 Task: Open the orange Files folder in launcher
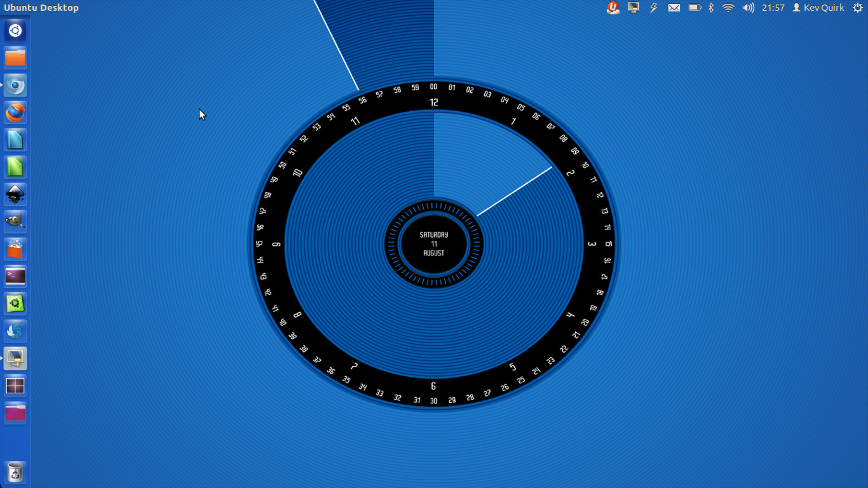15,58
